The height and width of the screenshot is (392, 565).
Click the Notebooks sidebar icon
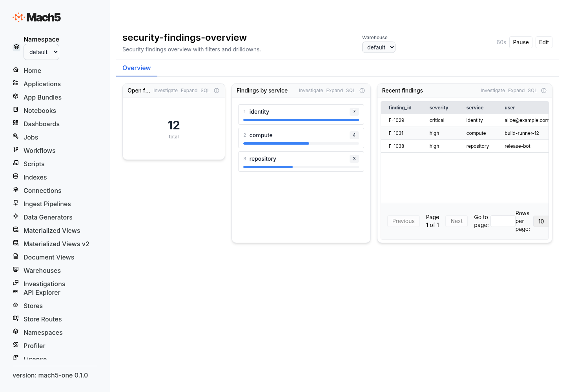click(16, 110)
